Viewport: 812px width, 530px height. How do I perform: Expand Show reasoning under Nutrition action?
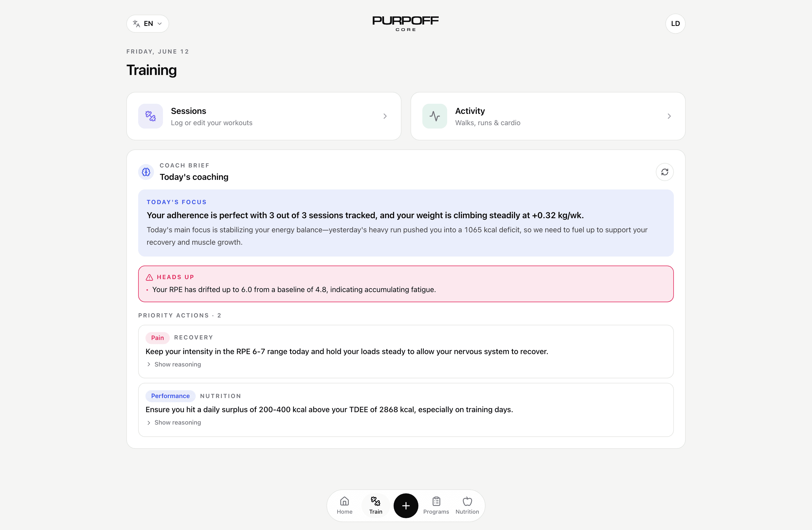[174, 422]
